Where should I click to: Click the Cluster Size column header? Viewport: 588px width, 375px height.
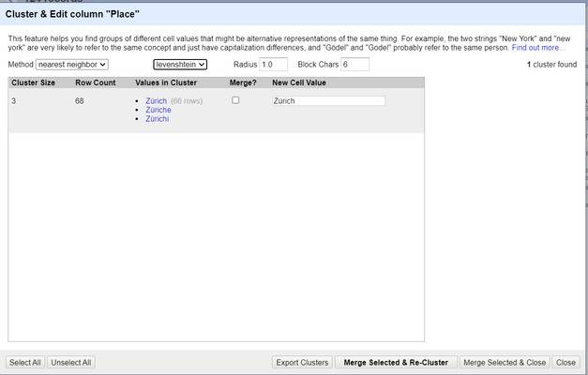click(x=32, y=83)
